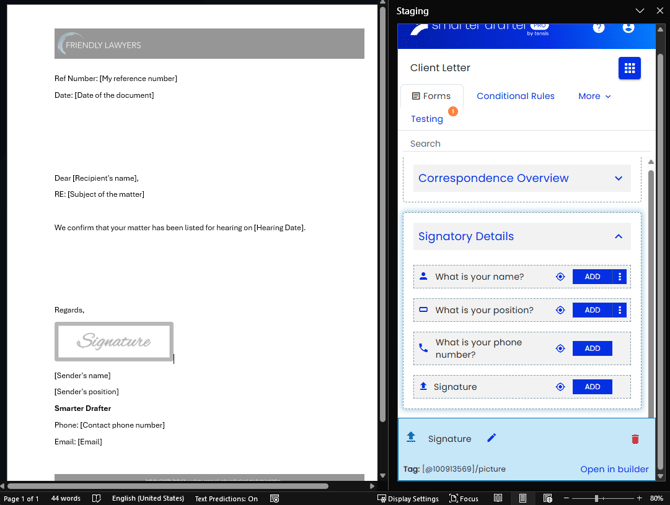Click the phone icon beside phone number question
Viewport: 670px width, 505px height.
pos(423,348)
